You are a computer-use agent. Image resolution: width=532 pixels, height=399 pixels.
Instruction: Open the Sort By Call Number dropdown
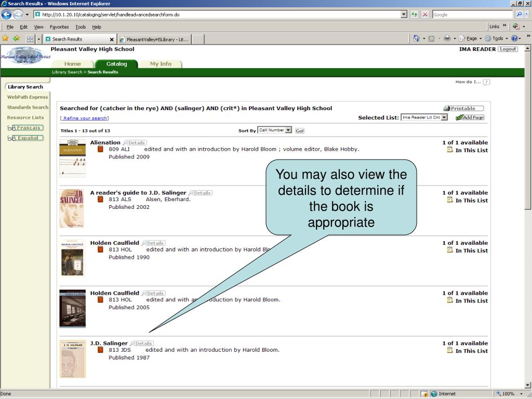(x=288, y=130)
